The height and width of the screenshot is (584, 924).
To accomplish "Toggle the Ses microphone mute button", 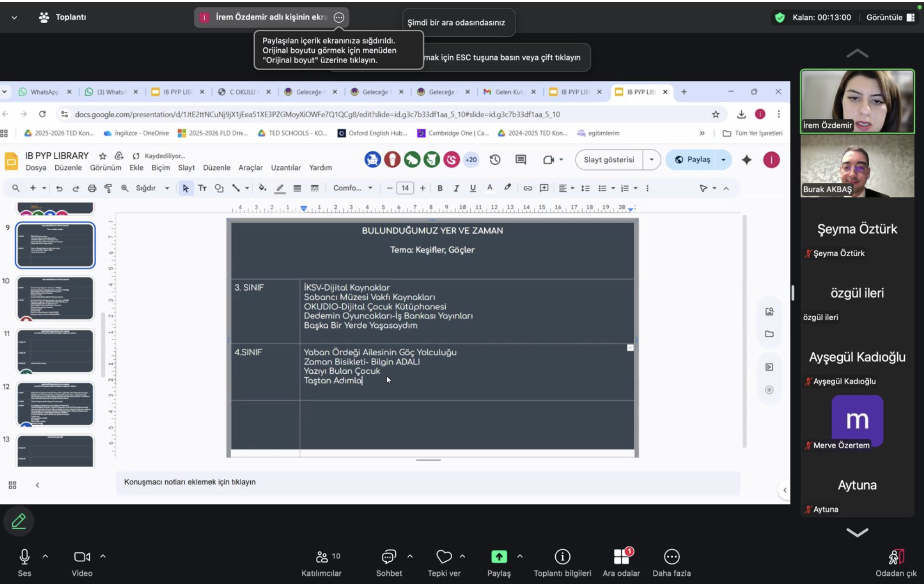I will tap(24, 556).
